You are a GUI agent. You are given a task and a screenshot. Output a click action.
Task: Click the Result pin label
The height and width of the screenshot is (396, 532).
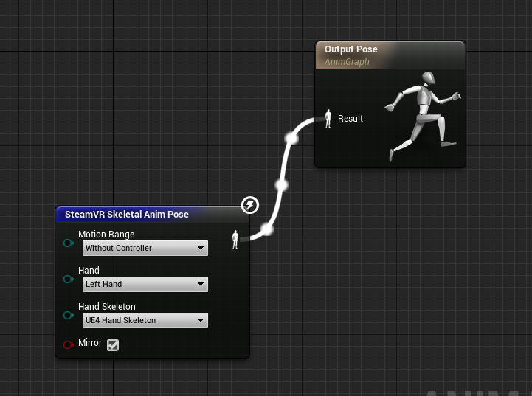coord(350,119)
